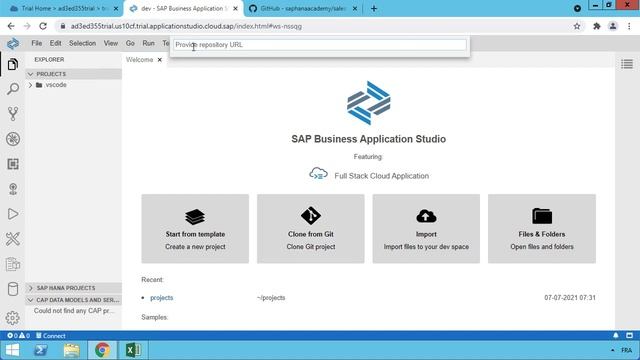Click the ~/projects path text
The height and width of the screenshot is (360, 640).
pos(271,298)
